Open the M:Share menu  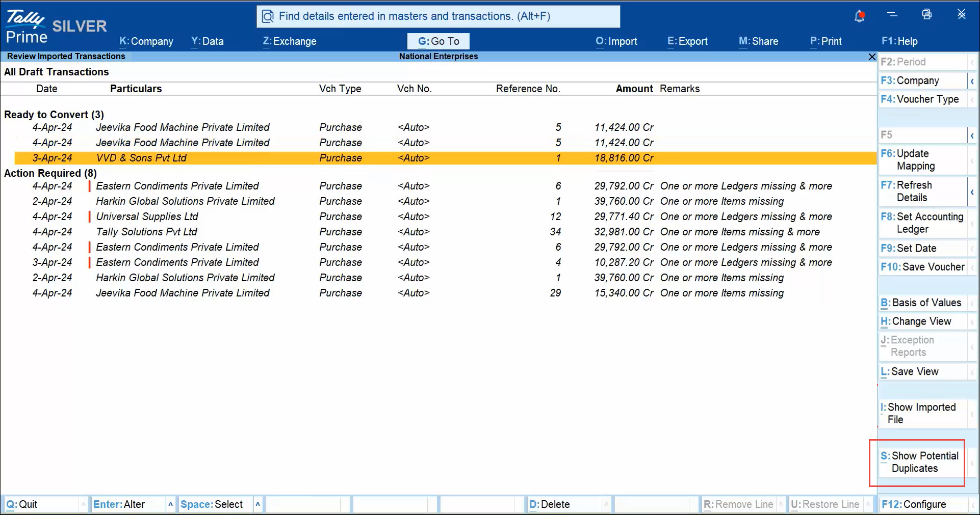759,41
